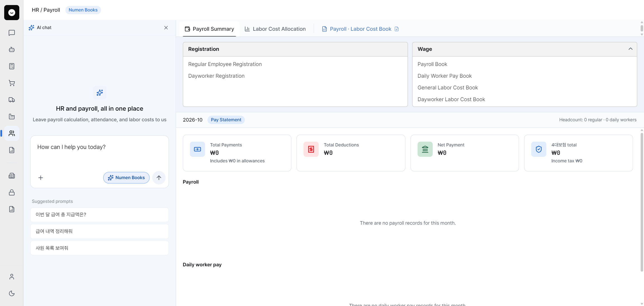The image size is (644, 306).
Task: Open the calculator sidebar icon
Action: point(12,66)
